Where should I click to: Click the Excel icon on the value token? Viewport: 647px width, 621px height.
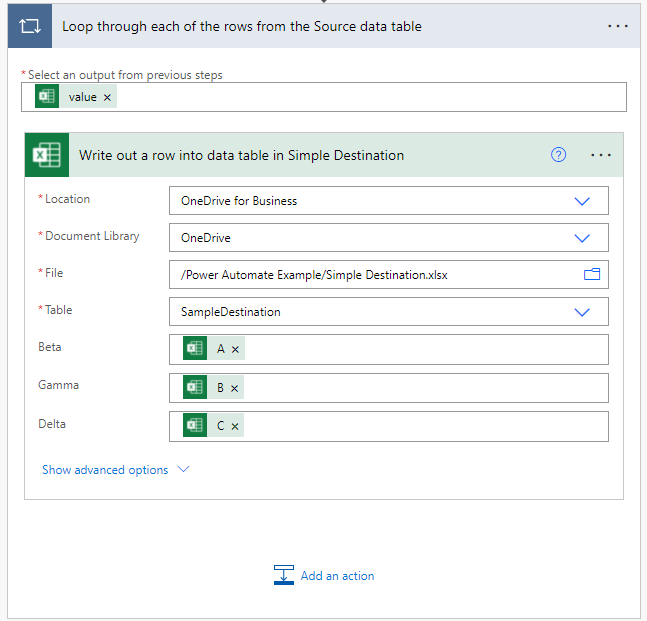point(47,97)
